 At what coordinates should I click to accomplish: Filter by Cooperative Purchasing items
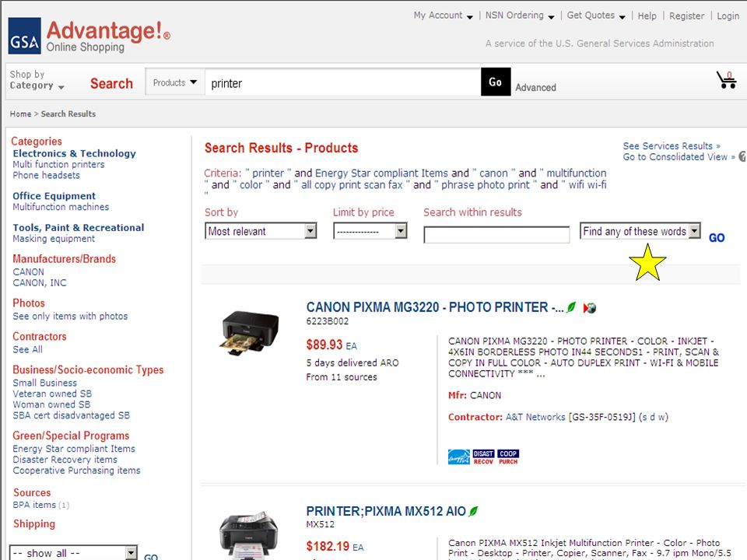tap(76, 471)
